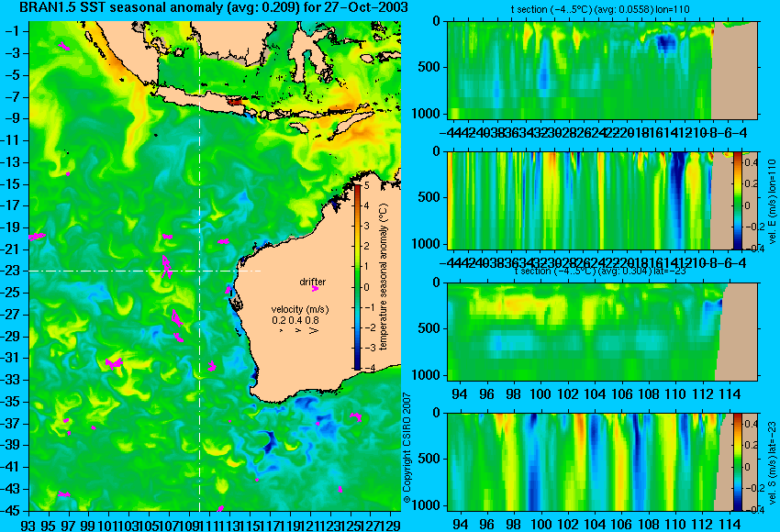780x532 pixels.
Task: Click the 0.4 label on the vel. S color bar
Action: point(752,424)
